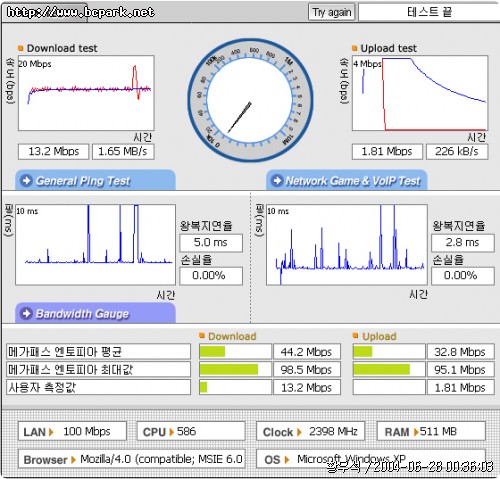The height and width of the screenshot is (479, 500).
Task: Click the 13.2 Mbps download result field
Action: (x=54, y=152)
